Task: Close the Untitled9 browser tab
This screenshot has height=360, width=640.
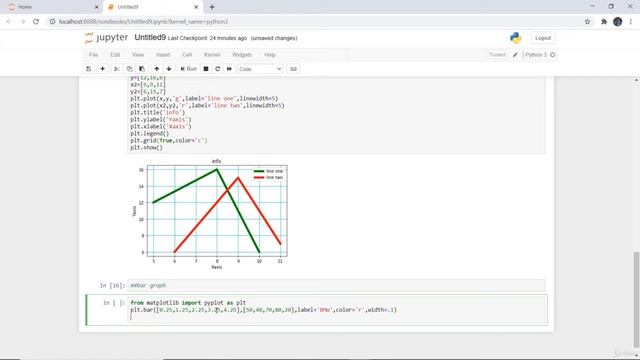Action: point(196,7)
